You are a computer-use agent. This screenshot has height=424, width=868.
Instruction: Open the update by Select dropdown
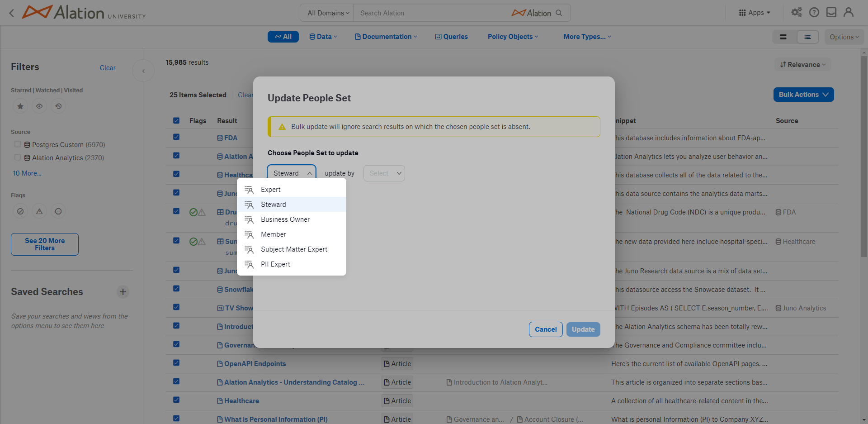pyautogui.click(x=384, y=173)
